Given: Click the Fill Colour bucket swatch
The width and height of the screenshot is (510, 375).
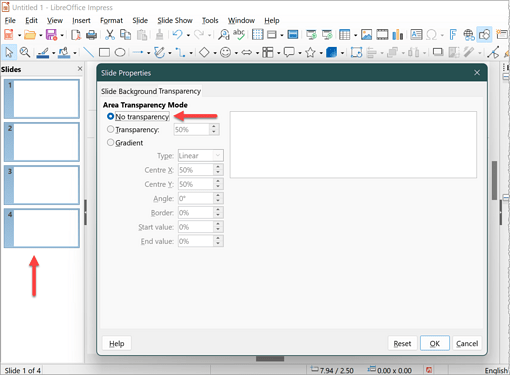Looking at the screenshot, I should pos(64,52).
